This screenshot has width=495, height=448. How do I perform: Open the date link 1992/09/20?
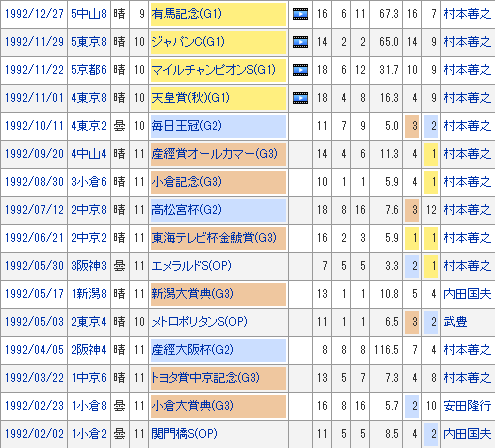click(34, 154)
